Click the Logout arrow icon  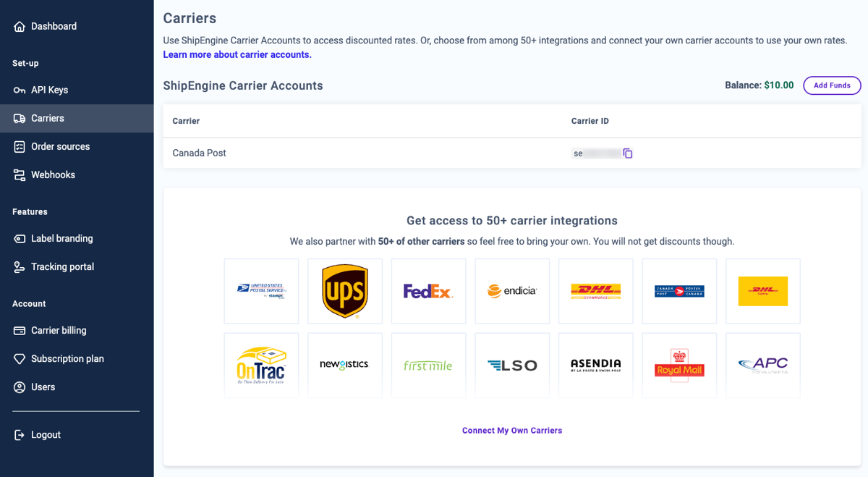point(20,435)
